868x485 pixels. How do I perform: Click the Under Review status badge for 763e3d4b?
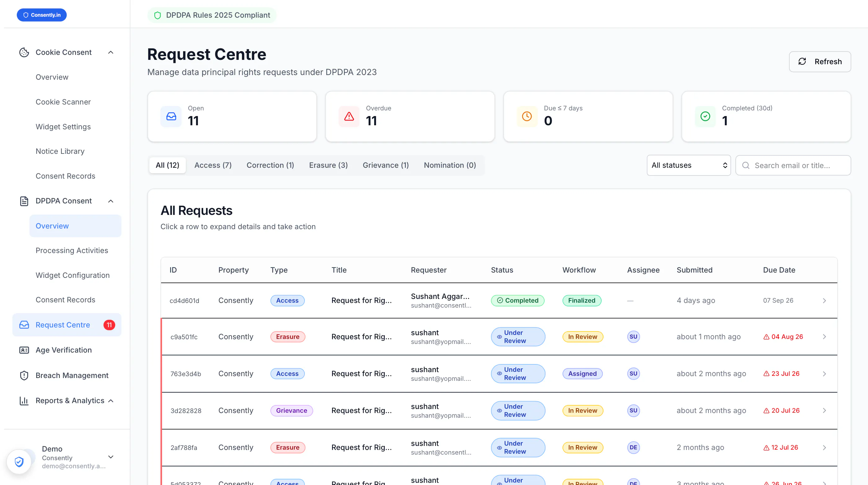518,374
